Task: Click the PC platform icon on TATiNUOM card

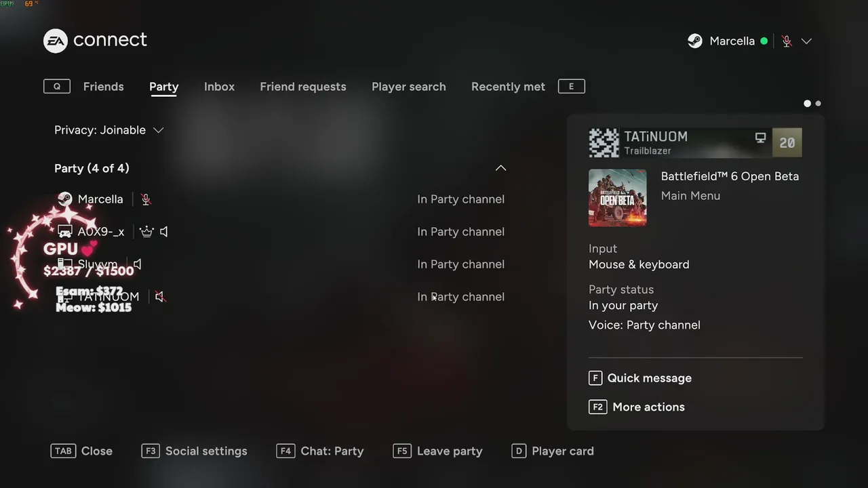Action: (x=761, y=138)
